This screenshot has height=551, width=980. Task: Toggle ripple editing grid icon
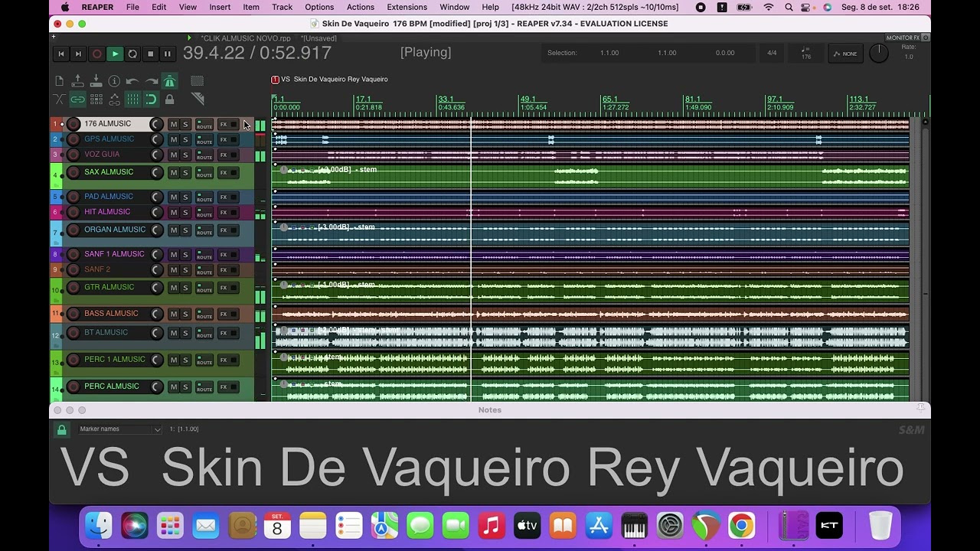click(96, 99)
